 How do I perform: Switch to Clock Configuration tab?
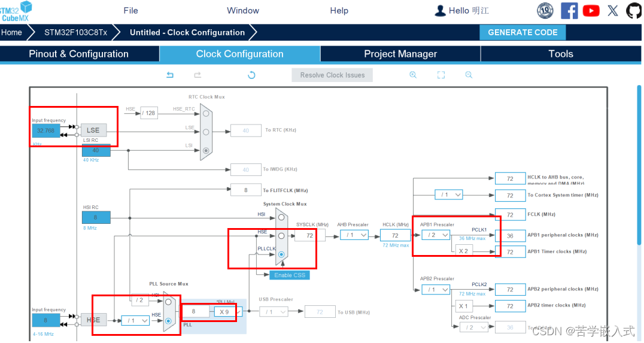pos(240,54)
